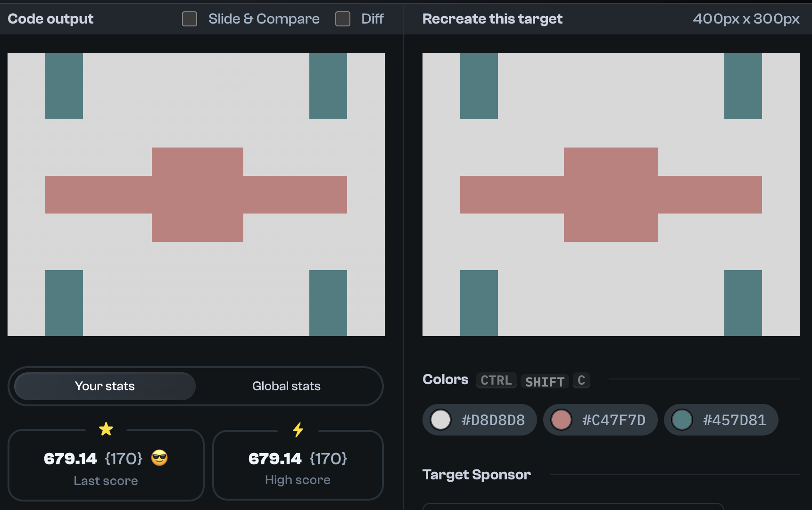Enable the Slide & Compare checkbox
This screenshot has height=510, width=812.
click(x=190, y=19)
